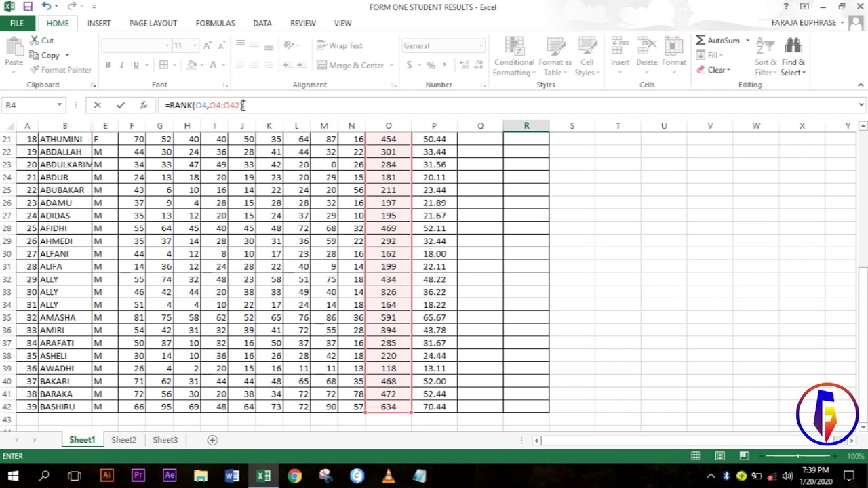Expand the Copy dropdown arrow
The height and width of the screenshot is (488, 868).
[66, 56]
